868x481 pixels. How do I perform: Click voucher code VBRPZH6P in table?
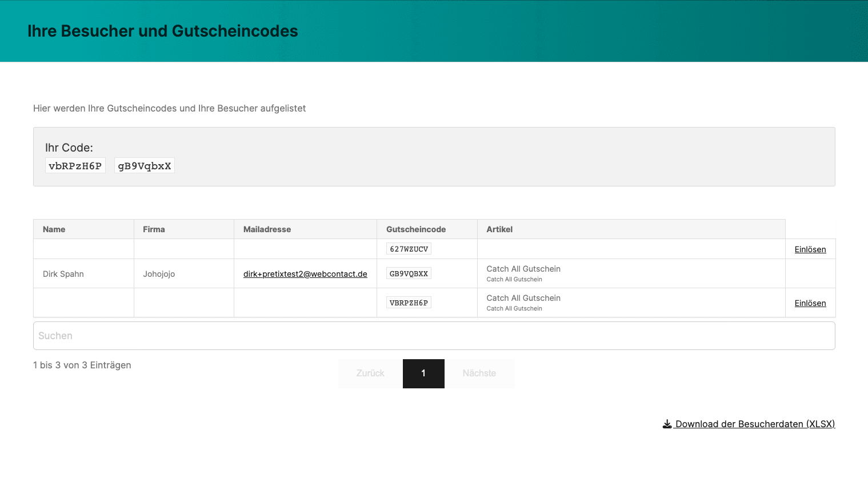409,303
